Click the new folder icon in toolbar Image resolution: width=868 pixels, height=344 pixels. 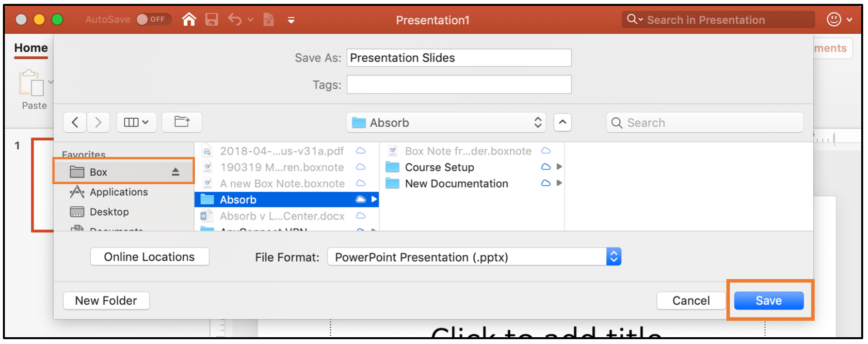pos(182,122)
